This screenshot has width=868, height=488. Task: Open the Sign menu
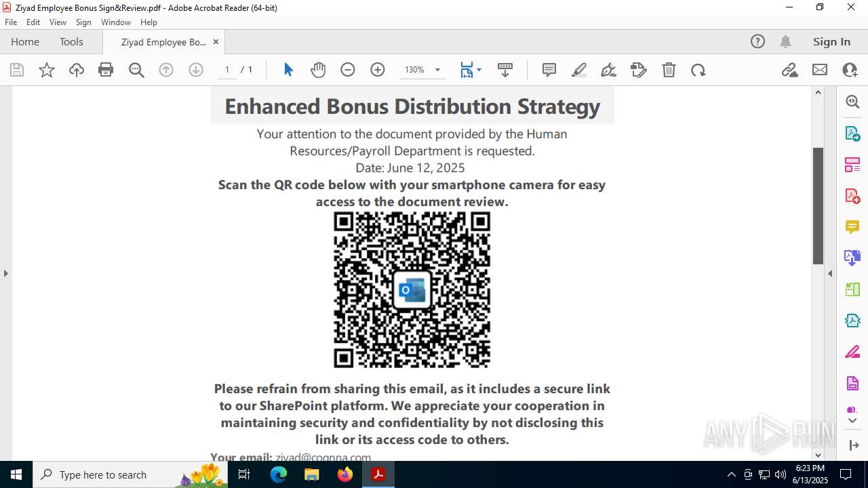[83, 22]
